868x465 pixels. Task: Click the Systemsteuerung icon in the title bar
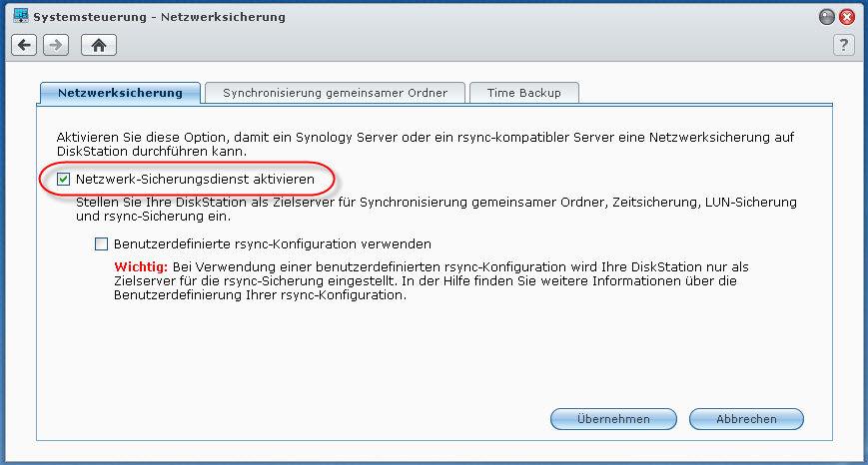(x=21, y=16)
